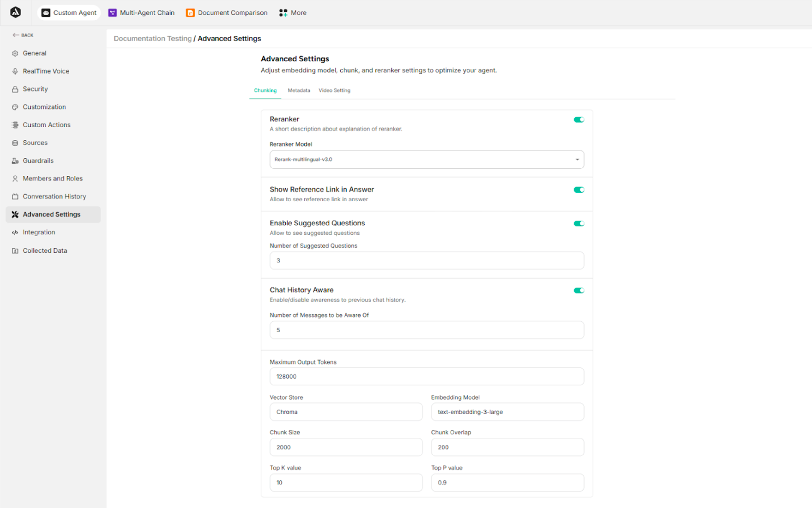Open the Vector Store field showing Chroma
The image size is (812, 508).
[x=346, y=412]
